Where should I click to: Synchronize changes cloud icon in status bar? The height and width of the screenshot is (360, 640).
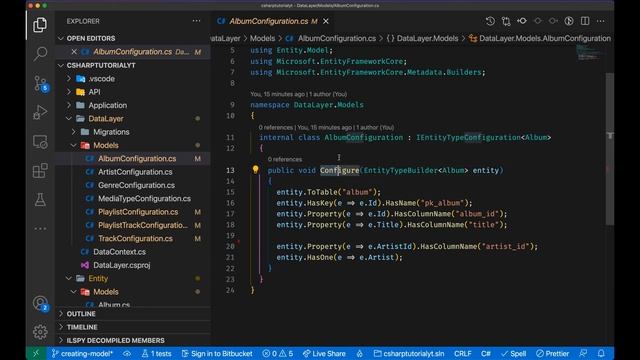click(x=127, y=353)
